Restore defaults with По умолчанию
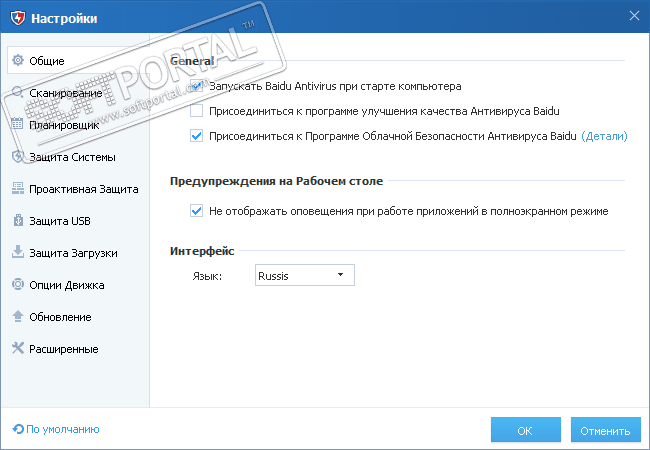650x450 pixels. click(x=56, y=429)
